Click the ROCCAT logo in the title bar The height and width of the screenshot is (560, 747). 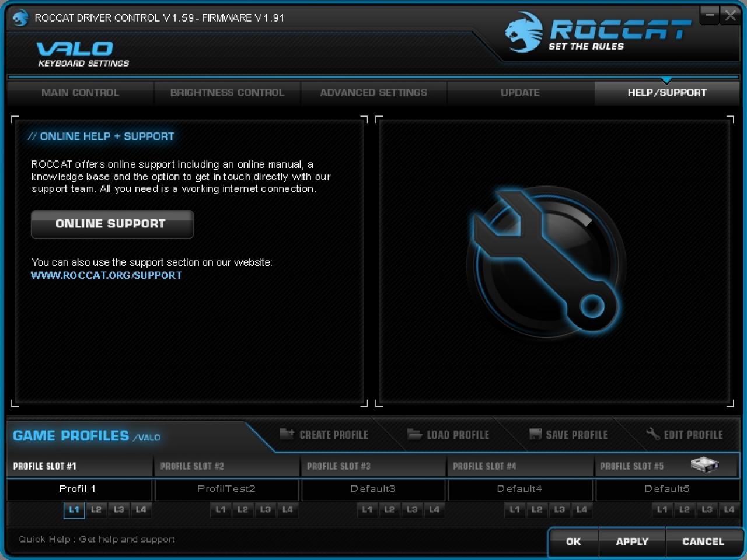pyautogui.click(x=20, y=18)
